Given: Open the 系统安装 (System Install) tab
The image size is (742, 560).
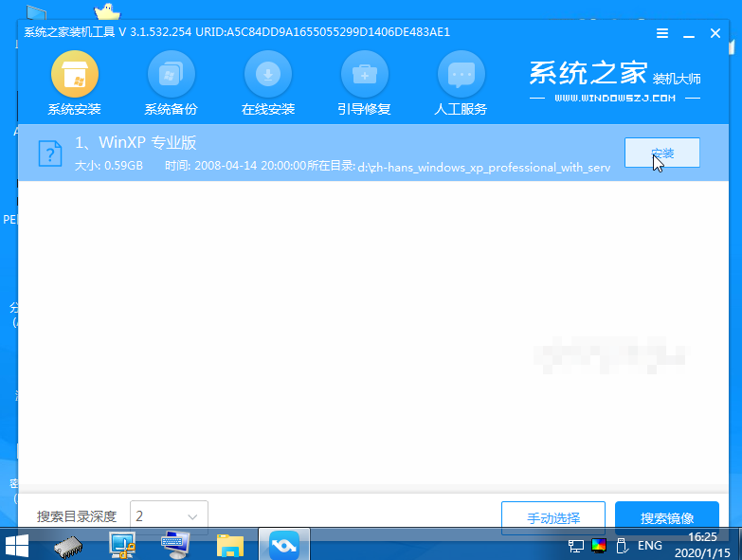Looking at the screenshot, I should pos(74,83).
